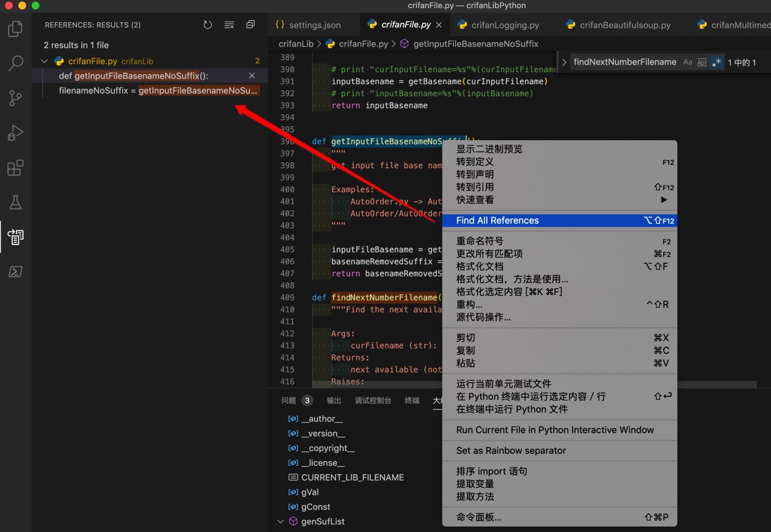The height and width of the screenshot is (532, 771).
Task: Dismiss the def getInputFileBasenameNoSuffix reference
Action: (252, 75)
